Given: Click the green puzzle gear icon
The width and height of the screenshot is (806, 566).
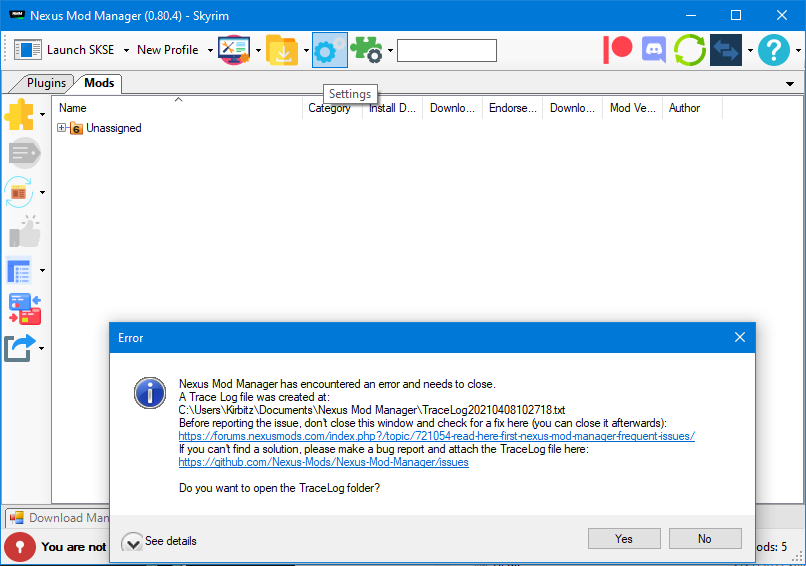Looking at the screenshot, I should click(x=367, y=50).
